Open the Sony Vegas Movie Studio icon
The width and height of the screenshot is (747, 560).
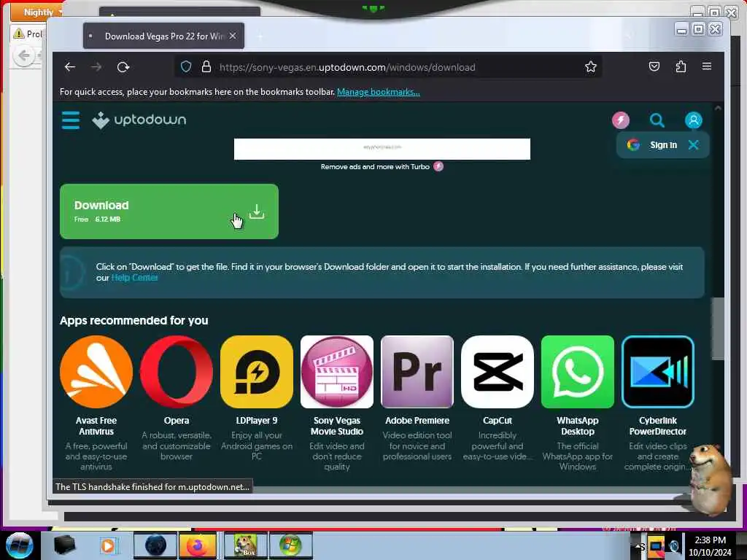click(337, 372)
